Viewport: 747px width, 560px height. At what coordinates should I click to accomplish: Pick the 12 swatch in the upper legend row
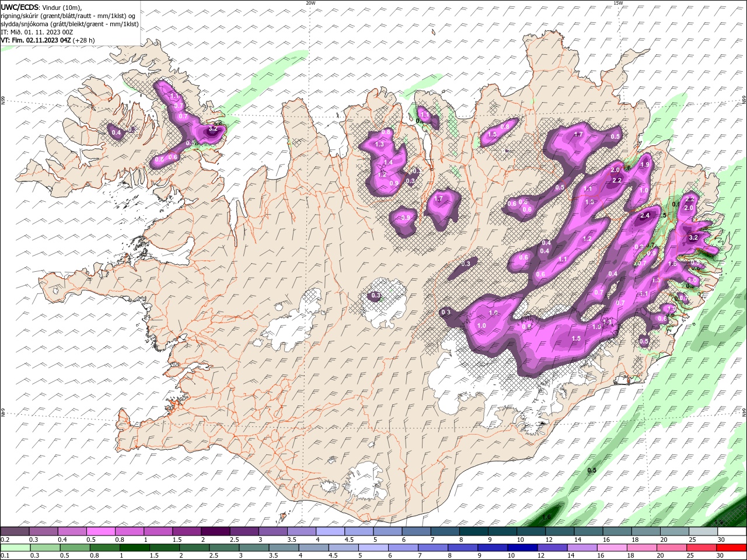(560, 531)
